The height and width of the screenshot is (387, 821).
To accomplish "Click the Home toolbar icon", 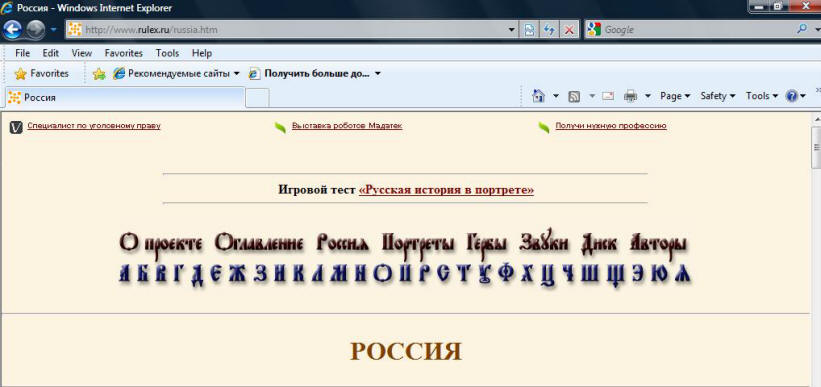I will tap(538, 96).
